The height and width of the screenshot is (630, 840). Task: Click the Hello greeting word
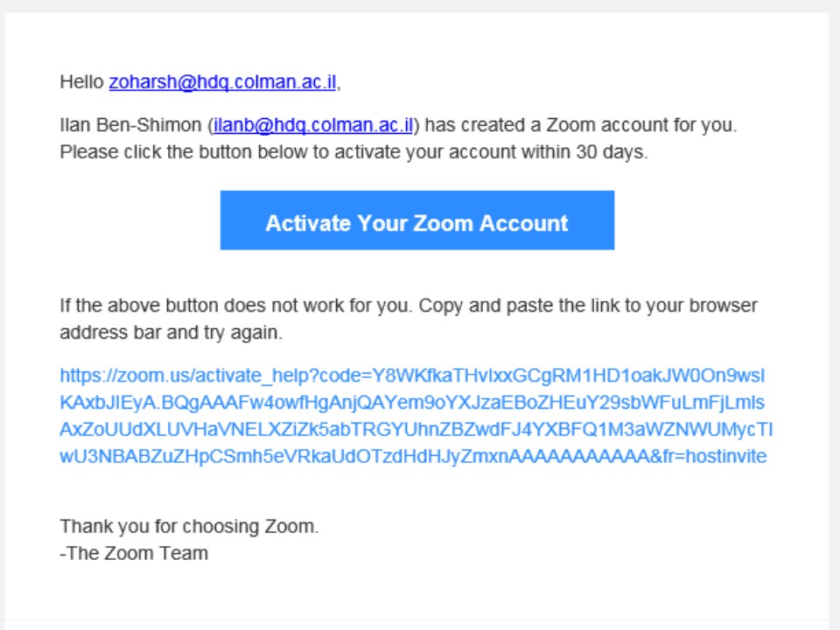(82, 82)
